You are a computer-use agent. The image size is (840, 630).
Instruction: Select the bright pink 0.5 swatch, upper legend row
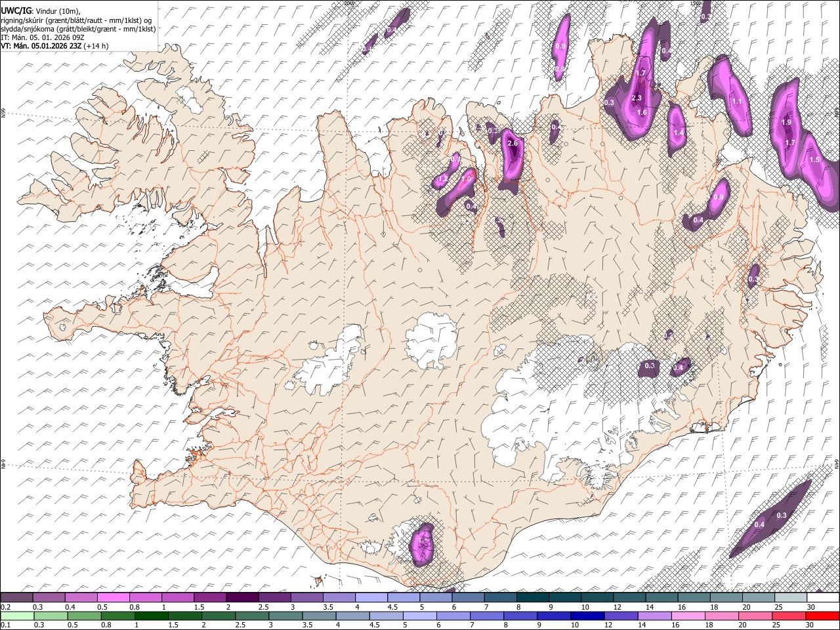coord(113,598)
